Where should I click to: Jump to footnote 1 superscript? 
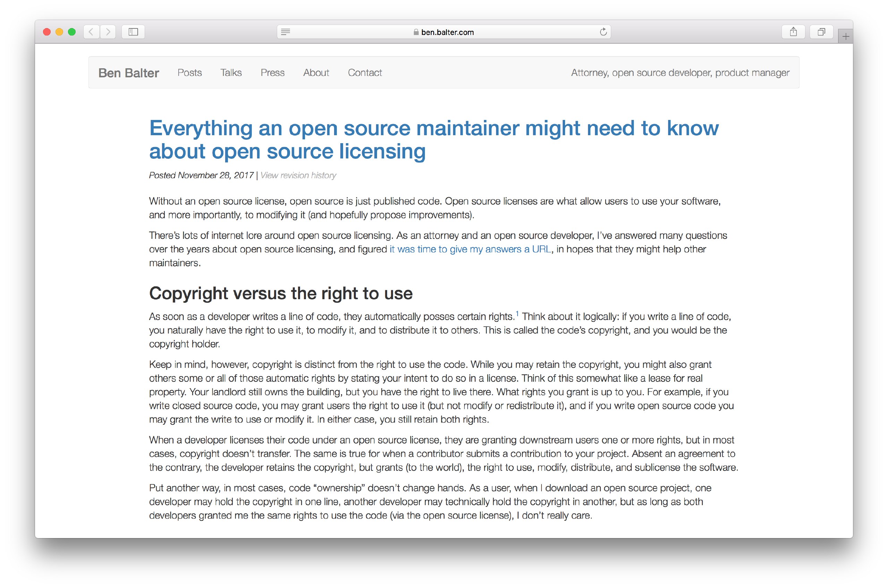517,313
